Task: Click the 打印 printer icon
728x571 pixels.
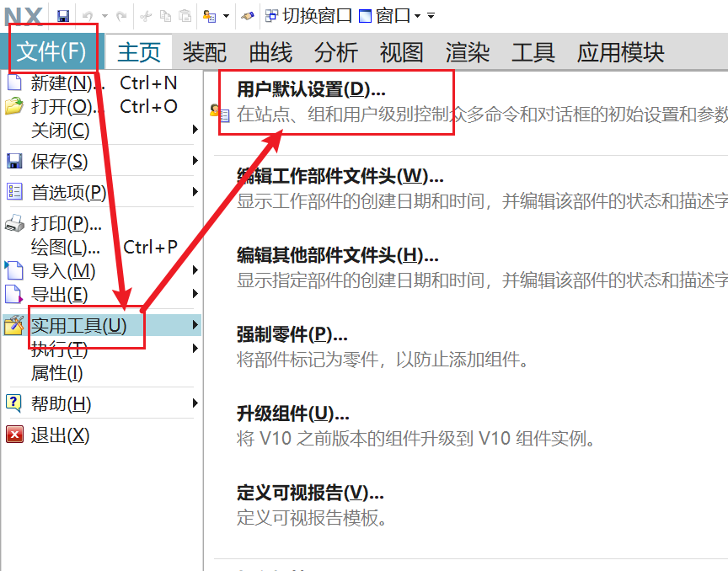Action: [x=14, y=223]
